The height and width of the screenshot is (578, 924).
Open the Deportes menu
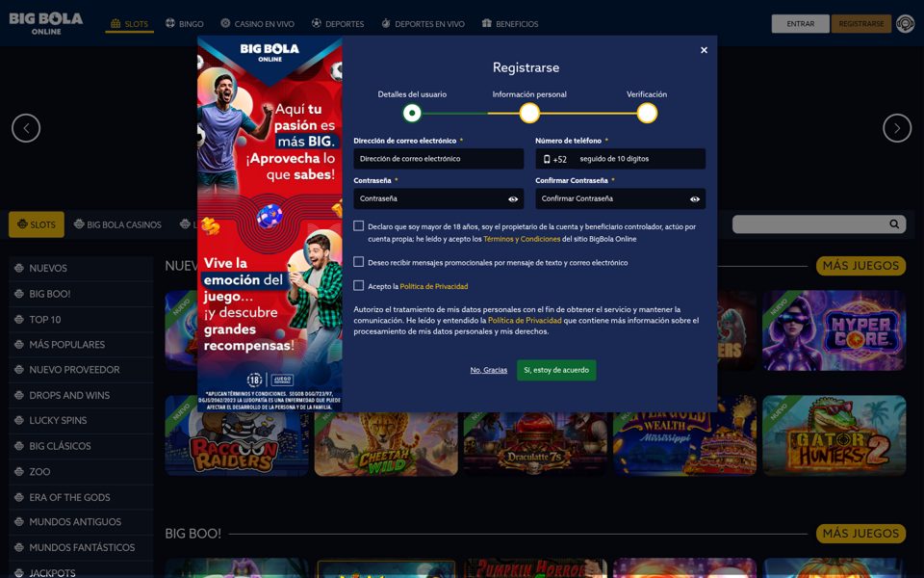tap(338, 23)
